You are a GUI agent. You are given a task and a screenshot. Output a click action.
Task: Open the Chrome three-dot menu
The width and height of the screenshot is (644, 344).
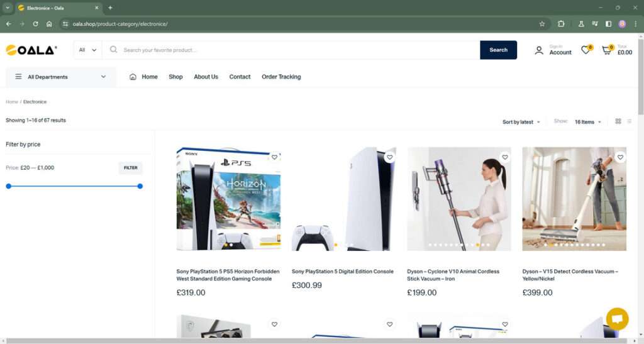coord(635,24)
